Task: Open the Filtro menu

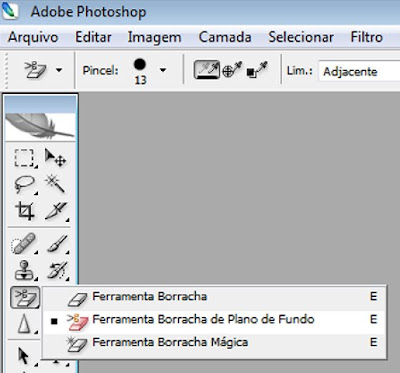Action: pyautogui.click(x=367, y=37)
